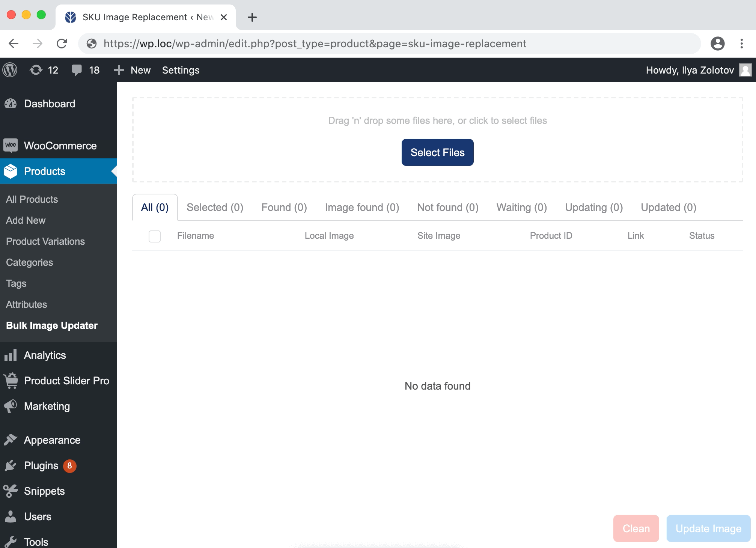
Task: Click the drag 'n' drop hint text
Action: point(437,120)
